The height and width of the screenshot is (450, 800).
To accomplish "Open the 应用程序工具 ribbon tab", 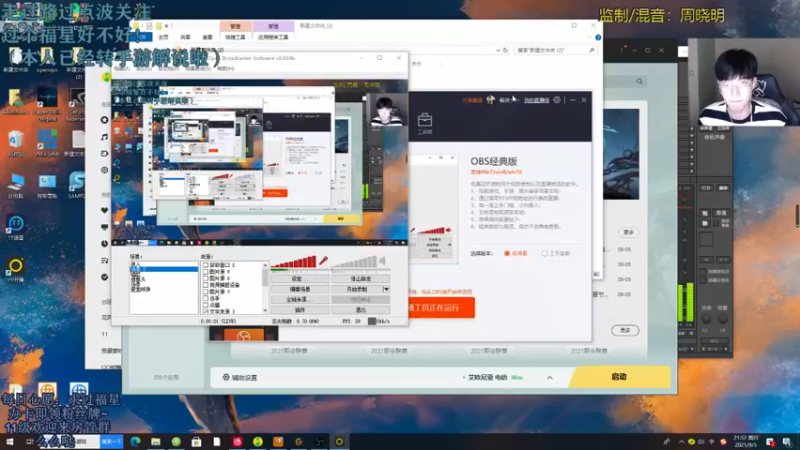I will coord(273,37).
